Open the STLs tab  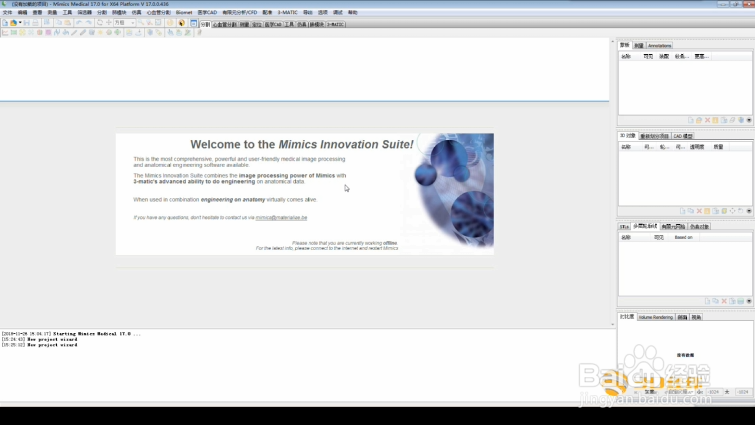tap(624, 227)
